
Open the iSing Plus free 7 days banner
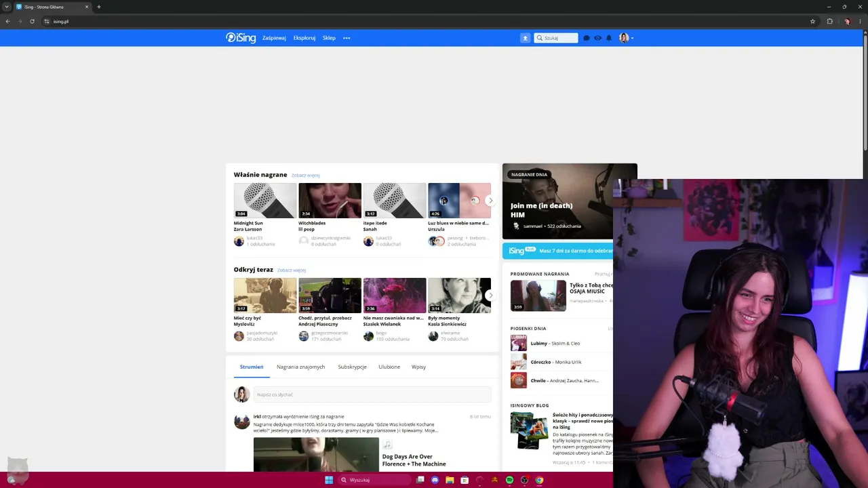pyautogui.click(x=557, y=251)
